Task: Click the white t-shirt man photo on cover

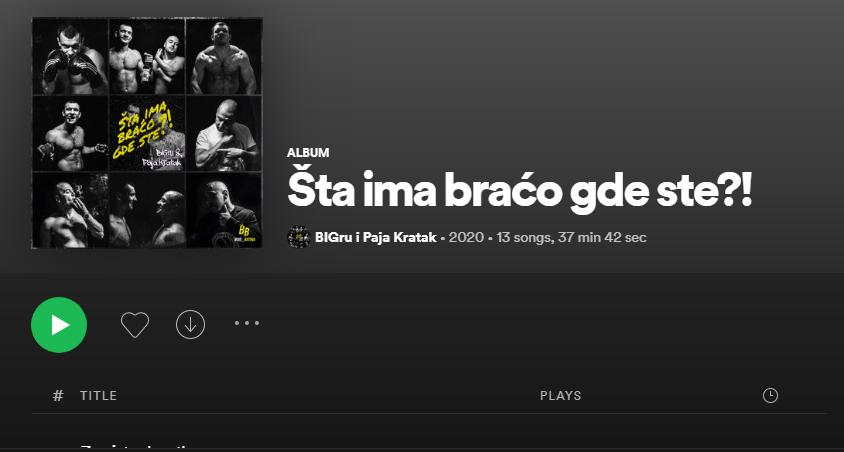Action: 224,133
